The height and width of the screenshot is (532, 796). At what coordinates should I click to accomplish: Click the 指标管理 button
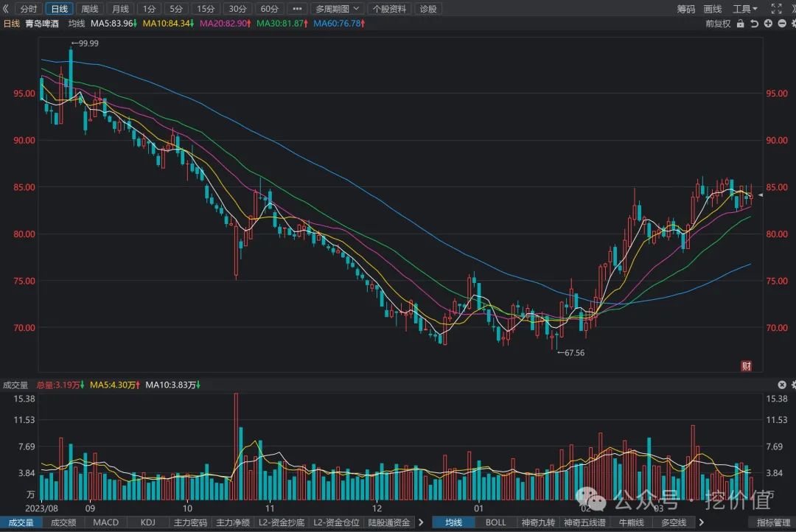(773, 522)
